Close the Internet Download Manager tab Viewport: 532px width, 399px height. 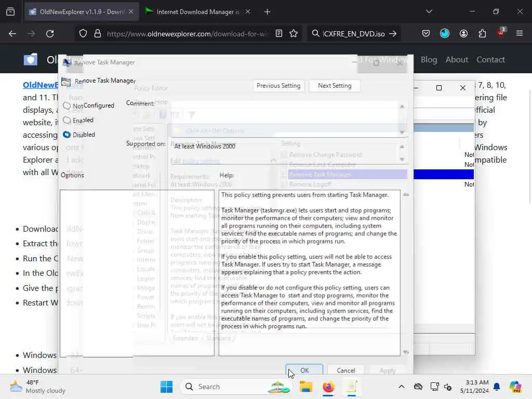(x=248, y=12)
